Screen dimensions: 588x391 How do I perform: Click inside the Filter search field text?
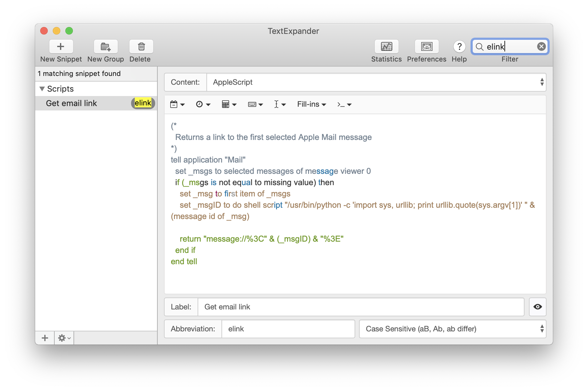[509, 46]
